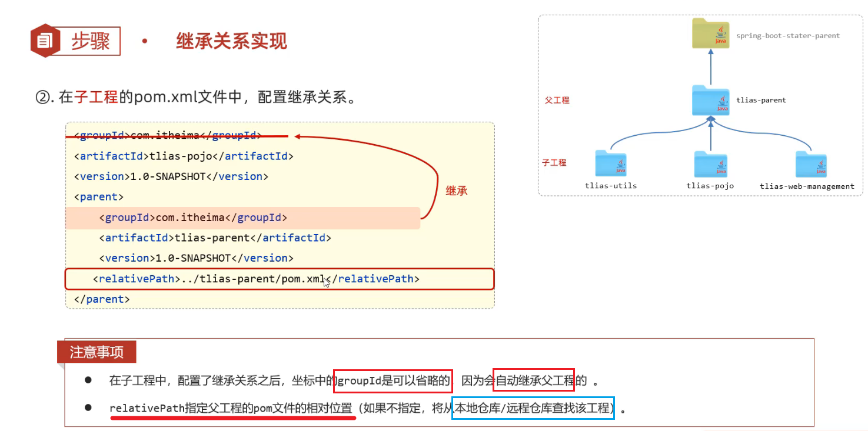Click the crossed-out groupId com.itheima line
This screenshot has width=868, height=431.
coord(168,135)
